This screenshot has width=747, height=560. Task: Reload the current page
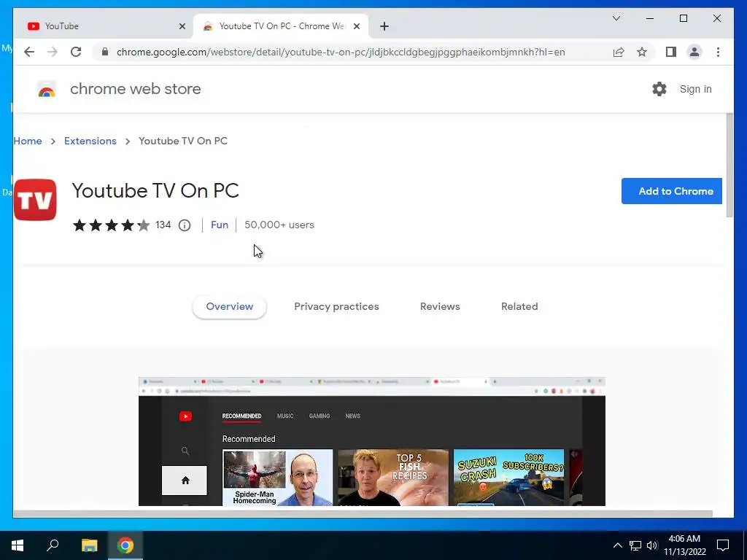tap(76, 52)
